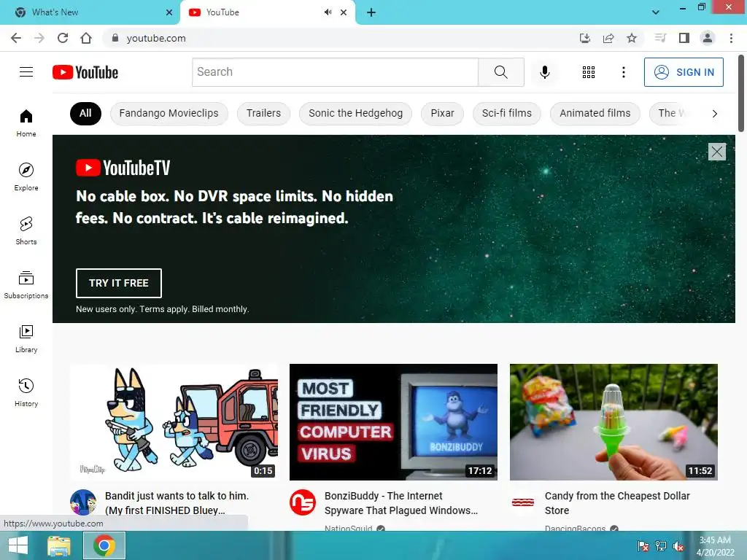Open Subscriptions in sidebar
747x560 pixels.
tap(26, 284)
